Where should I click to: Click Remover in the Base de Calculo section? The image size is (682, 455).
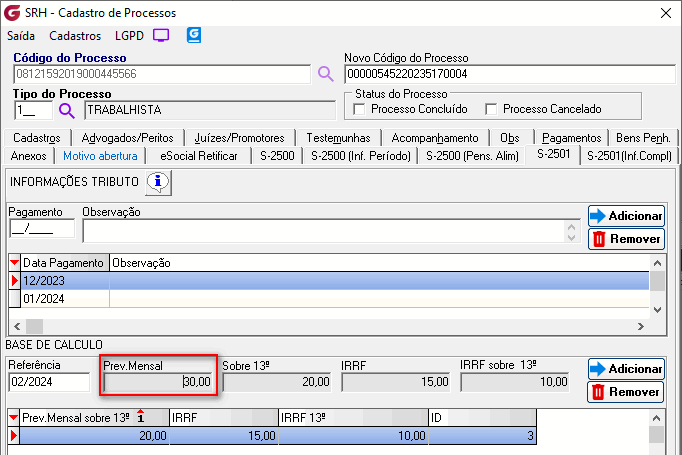pos(626,391)
